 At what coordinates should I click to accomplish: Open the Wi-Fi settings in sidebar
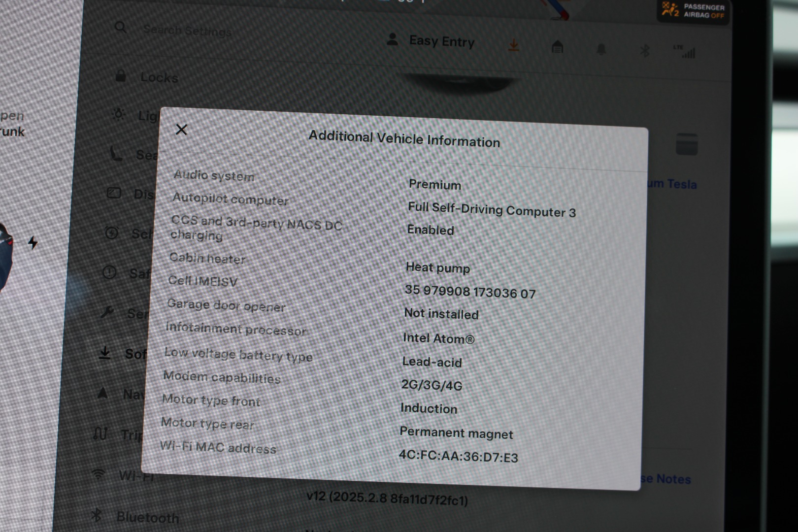click(123, 475)
